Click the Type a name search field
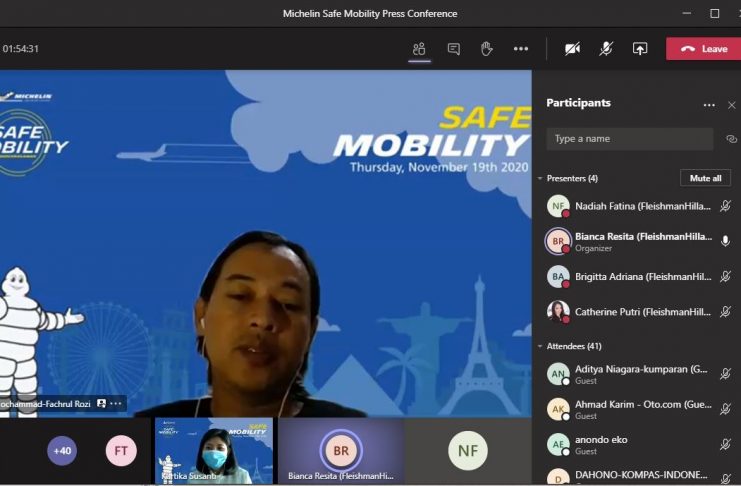This screenshot has width=741, height=486. (x=629, y=139)
